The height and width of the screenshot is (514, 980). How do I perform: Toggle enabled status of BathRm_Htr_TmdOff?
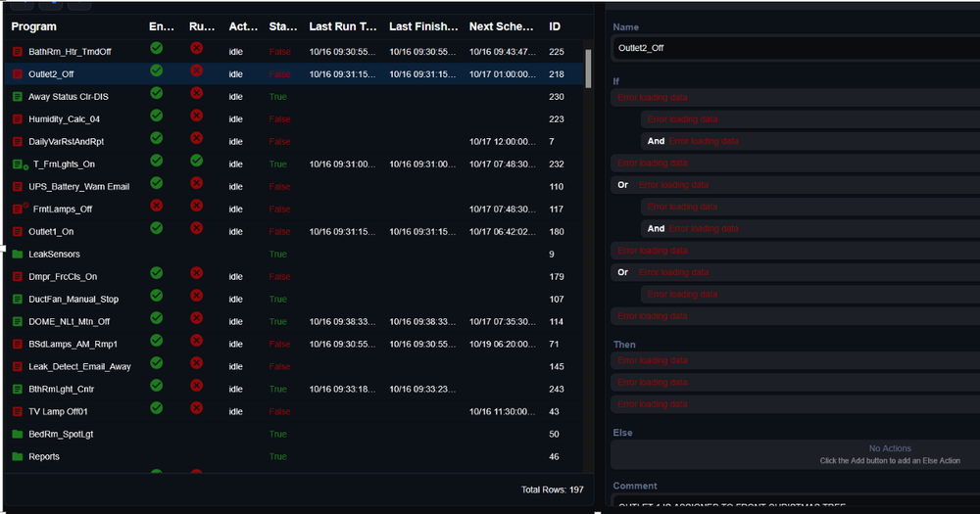tap(156, 48)
